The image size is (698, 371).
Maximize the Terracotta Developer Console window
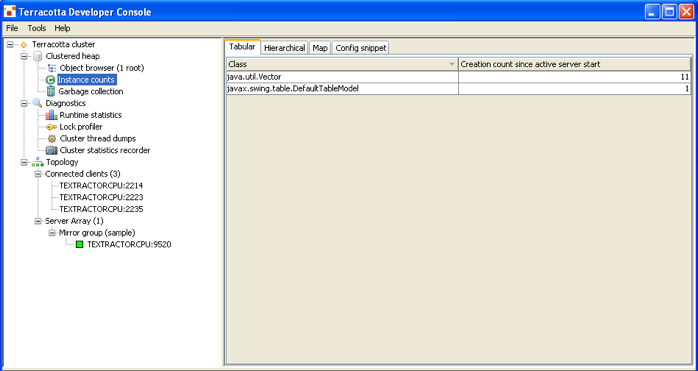(x=670, y=12)
